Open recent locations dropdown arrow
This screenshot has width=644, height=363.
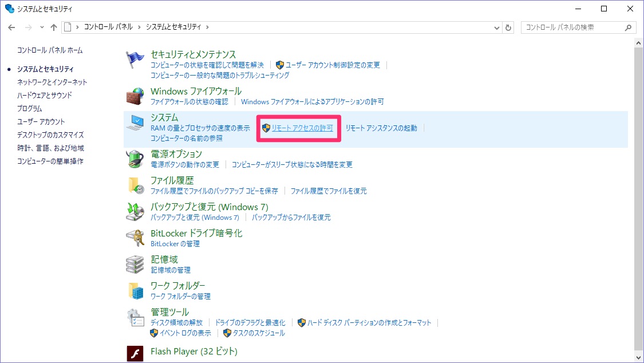click(x=42, y=27)
